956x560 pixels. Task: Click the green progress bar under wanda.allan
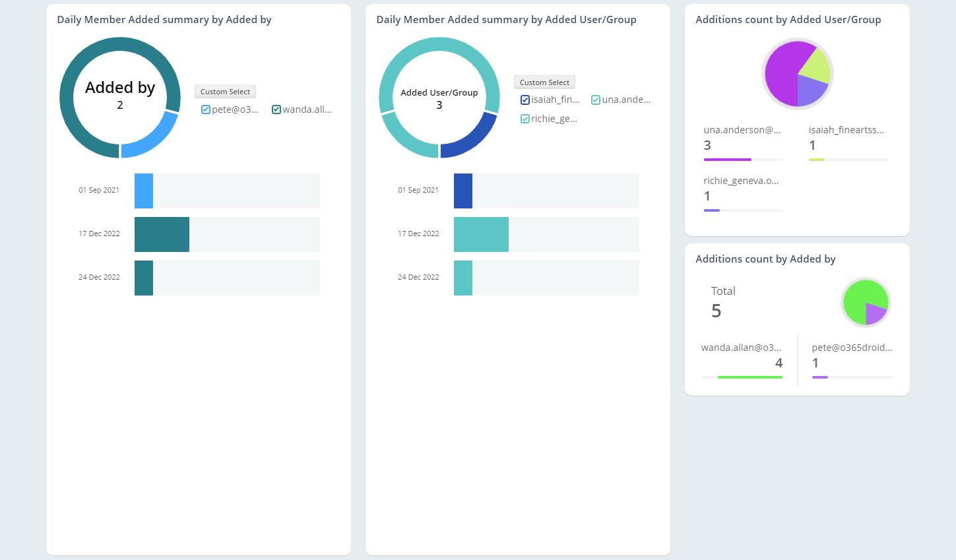coord(749,377)
